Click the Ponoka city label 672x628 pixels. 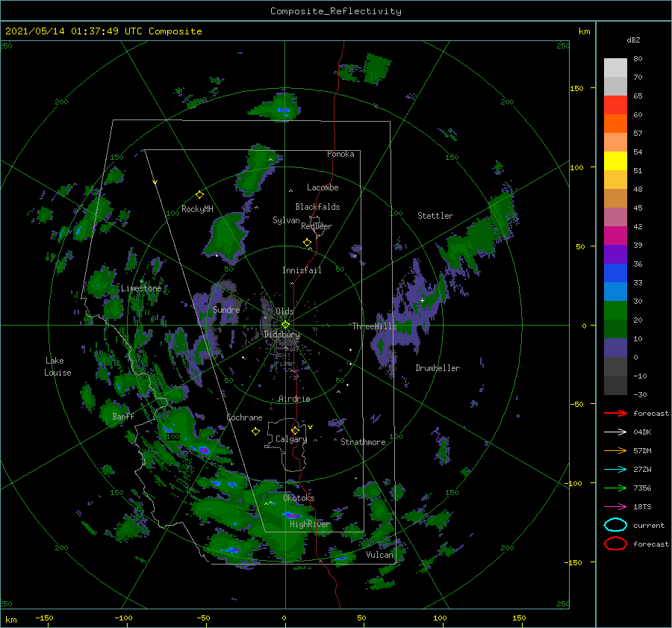[340, 154]
